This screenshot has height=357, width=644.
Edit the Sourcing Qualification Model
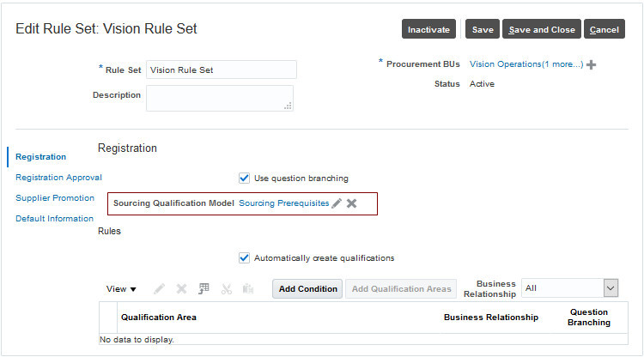coord(337,203)
